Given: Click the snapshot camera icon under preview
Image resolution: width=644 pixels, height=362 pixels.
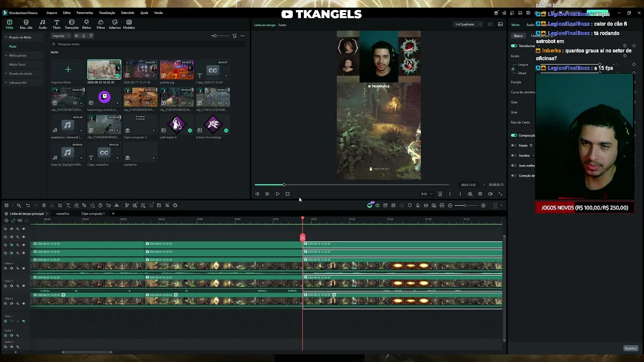Looking at the screenshot, I should 480,194.
